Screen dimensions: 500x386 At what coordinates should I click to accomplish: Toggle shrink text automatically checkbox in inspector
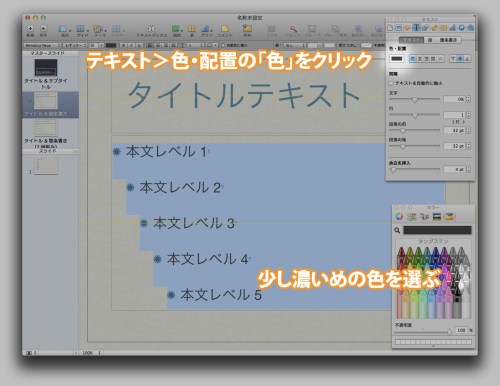(391, 83)
